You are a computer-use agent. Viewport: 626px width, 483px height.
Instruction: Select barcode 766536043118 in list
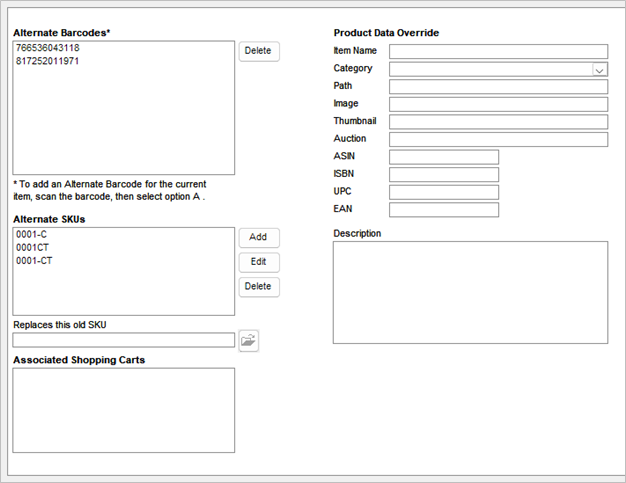pyautogui.click(x=48, y=48)
